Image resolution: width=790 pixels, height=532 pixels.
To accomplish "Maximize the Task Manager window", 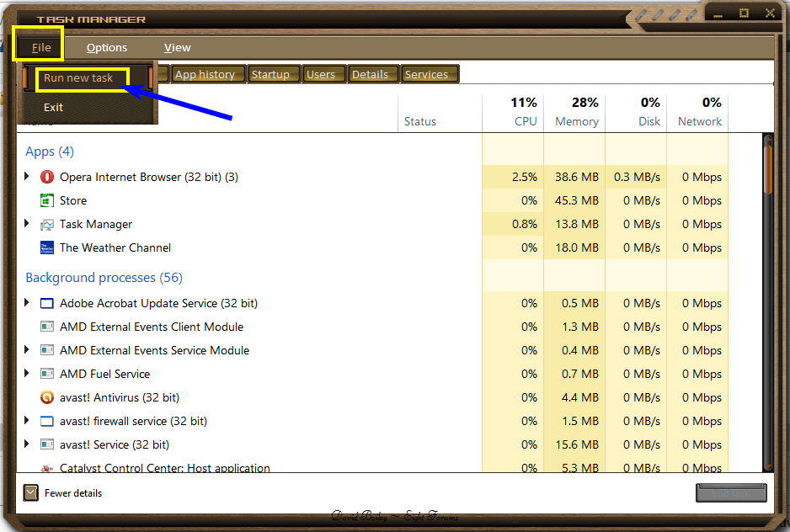I will 745,13.
